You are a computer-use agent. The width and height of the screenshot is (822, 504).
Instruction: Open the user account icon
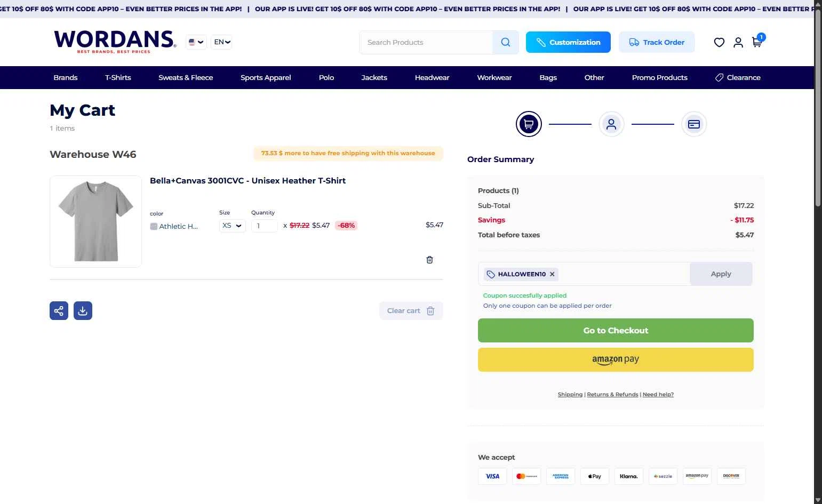pos(738,42)
